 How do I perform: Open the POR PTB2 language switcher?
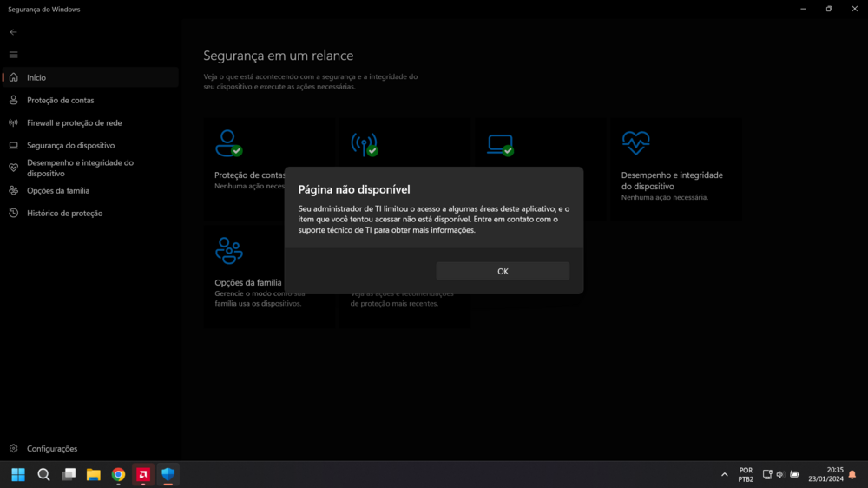pos(746,474)
